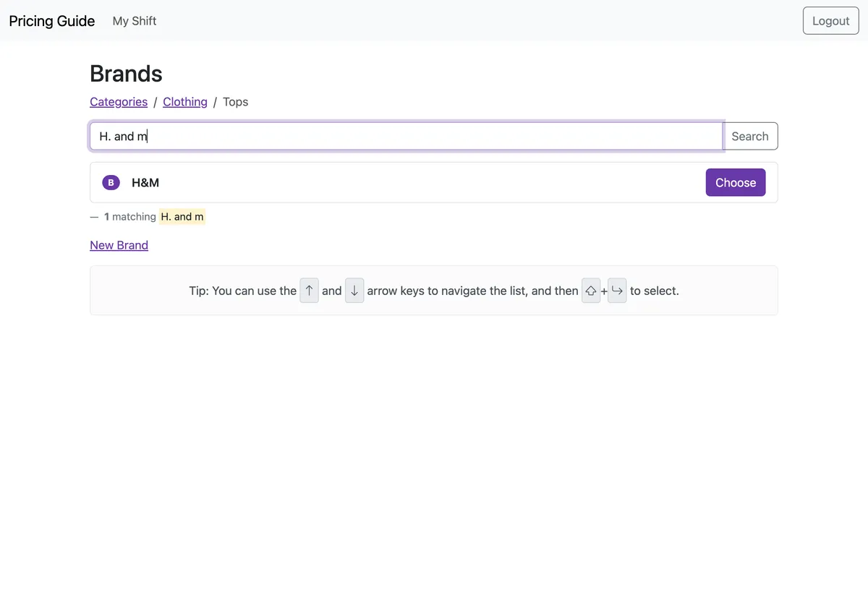The height and width of the screenshot is (603, 868).
Task: Open the Clothing breadcrumb link
Action: pos(185,102)
